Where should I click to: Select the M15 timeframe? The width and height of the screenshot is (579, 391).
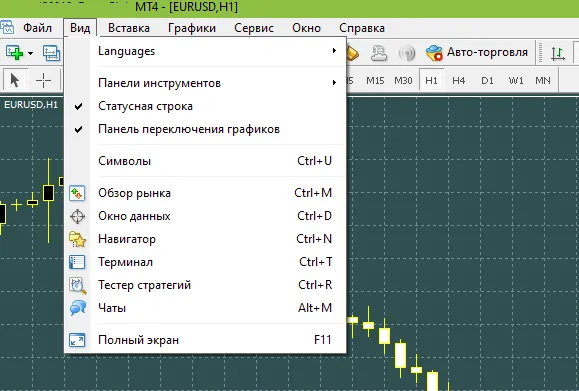375,80
